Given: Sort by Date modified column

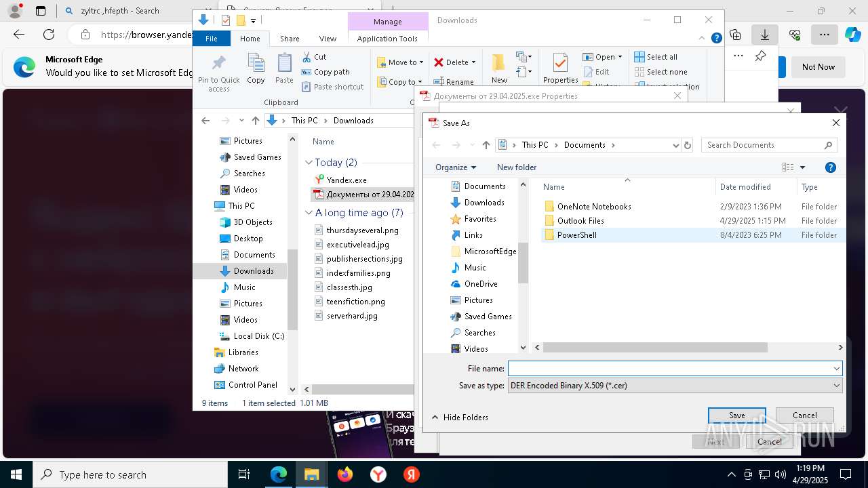Looking at the screenshot, I should click(745, 187).
